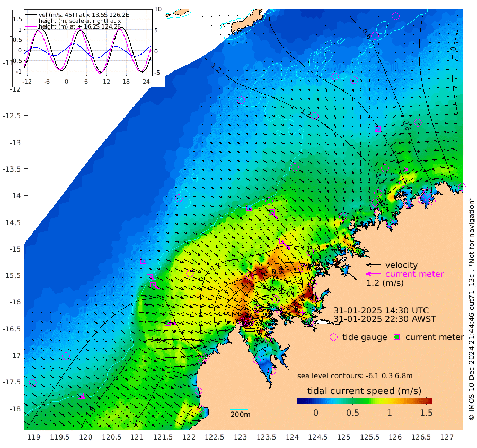This screenshot has width=477, height=448.
Task: Click 'sea level contours: -6.1 0.3 6.8m' text
Action: 355,375
